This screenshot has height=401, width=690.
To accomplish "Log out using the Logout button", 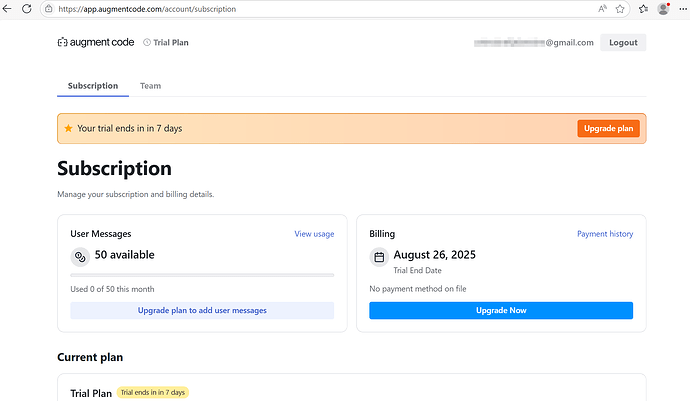I will [623, 43].
